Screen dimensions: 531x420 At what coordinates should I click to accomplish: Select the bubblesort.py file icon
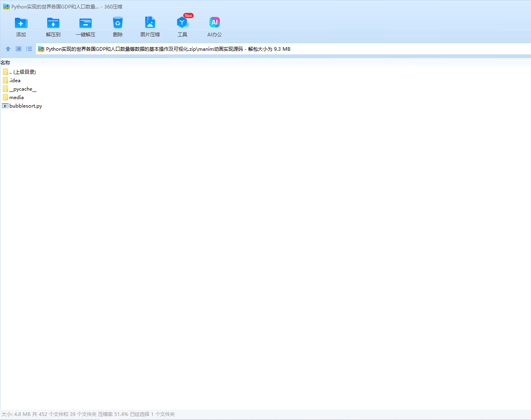[x=5, y=106]
